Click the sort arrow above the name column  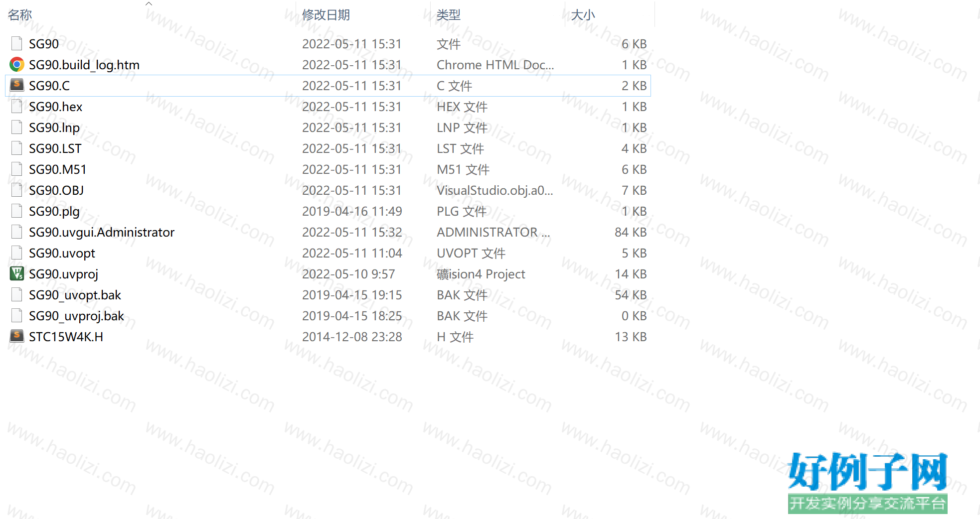pos(149,3)
